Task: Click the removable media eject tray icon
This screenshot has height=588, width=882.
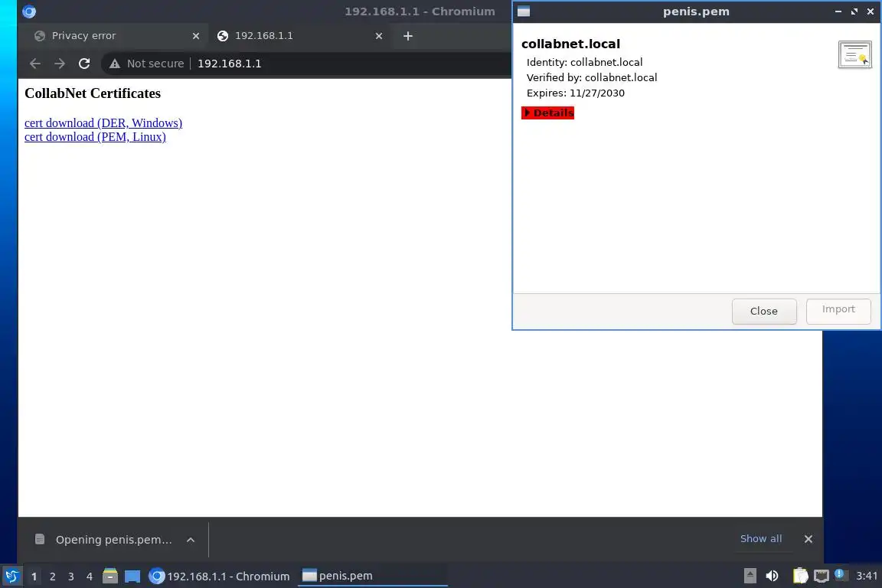Action: 750,576
